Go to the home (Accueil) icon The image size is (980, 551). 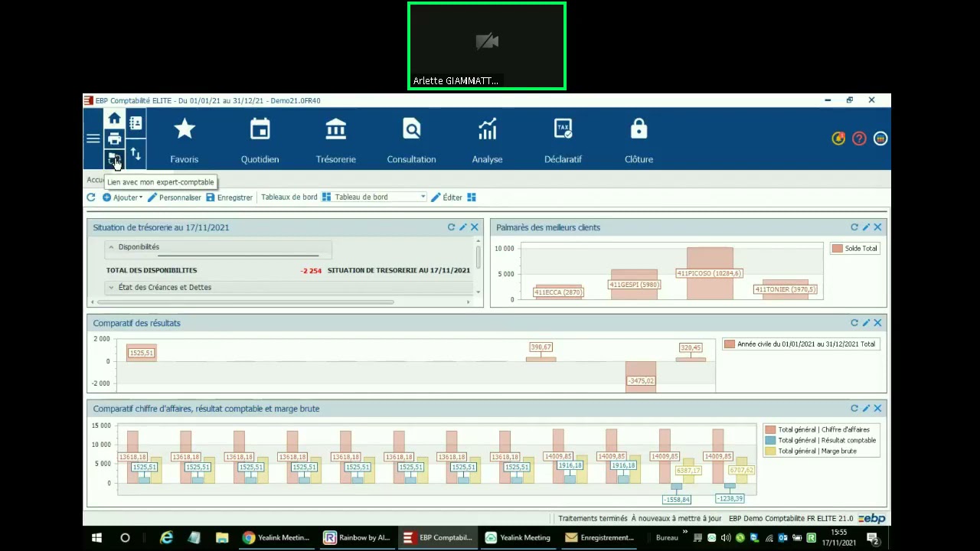(x=114, y=119)
